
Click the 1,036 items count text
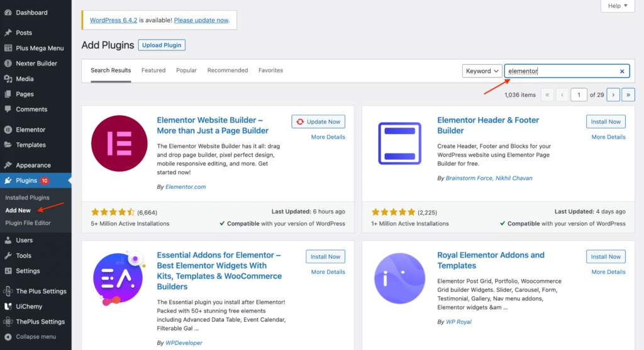[x=520, y=95]
